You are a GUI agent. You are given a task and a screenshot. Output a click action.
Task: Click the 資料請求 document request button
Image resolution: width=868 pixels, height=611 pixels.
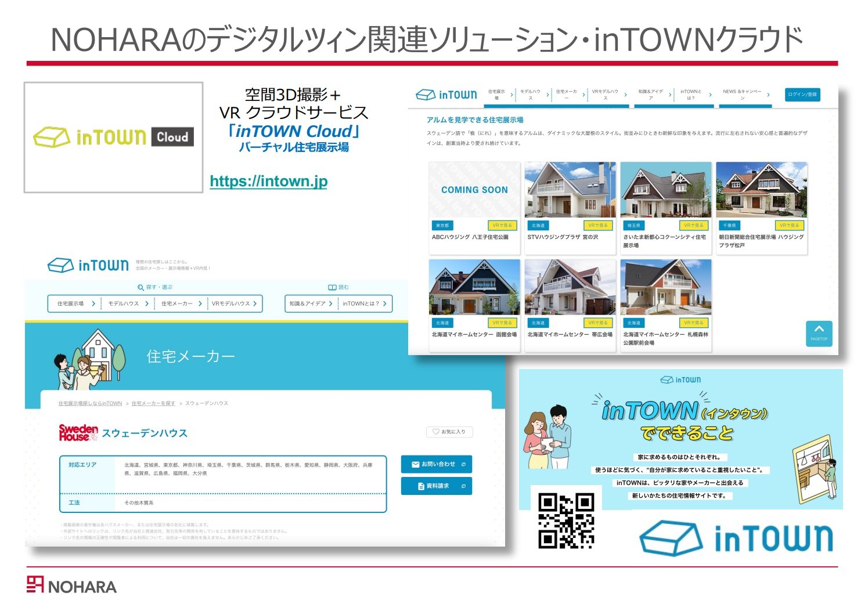point(437,486)
